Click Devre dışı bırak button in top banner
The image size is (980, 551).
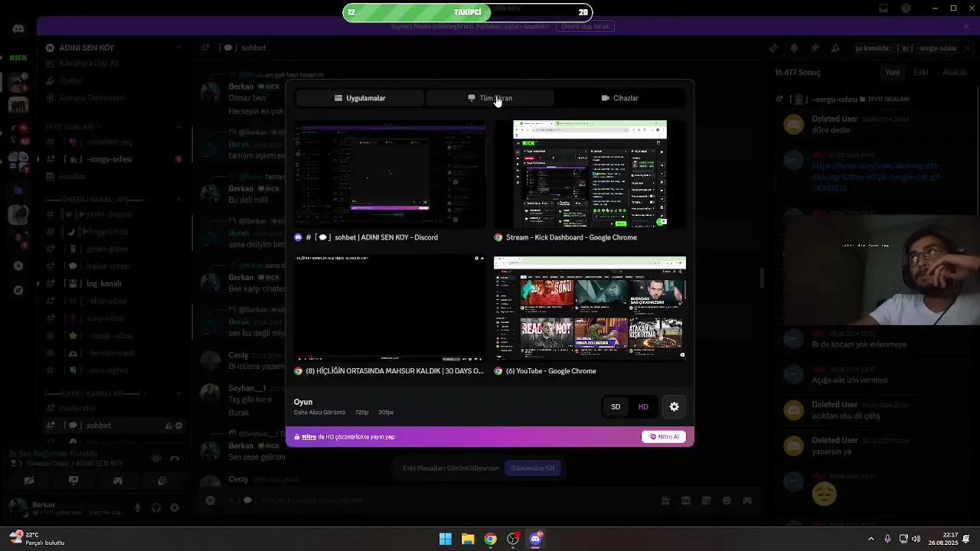point(586,26)
